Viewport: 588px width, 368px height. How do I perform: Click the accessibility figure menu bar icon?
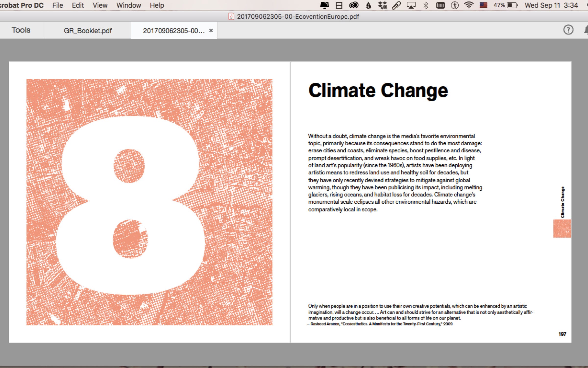pyautogui.click(x=454, y=5)
